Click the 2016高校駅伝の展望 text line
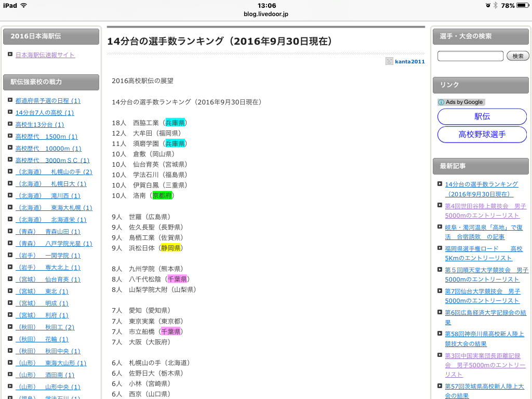The width and height of the screenshot is (532, 399). (142, 81)
